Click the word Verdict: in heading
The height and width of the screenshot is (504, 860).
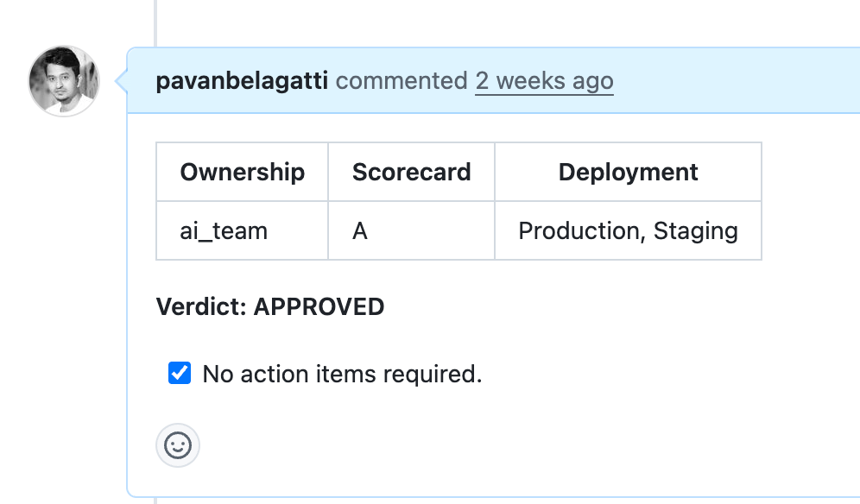(x=201, y=306)
